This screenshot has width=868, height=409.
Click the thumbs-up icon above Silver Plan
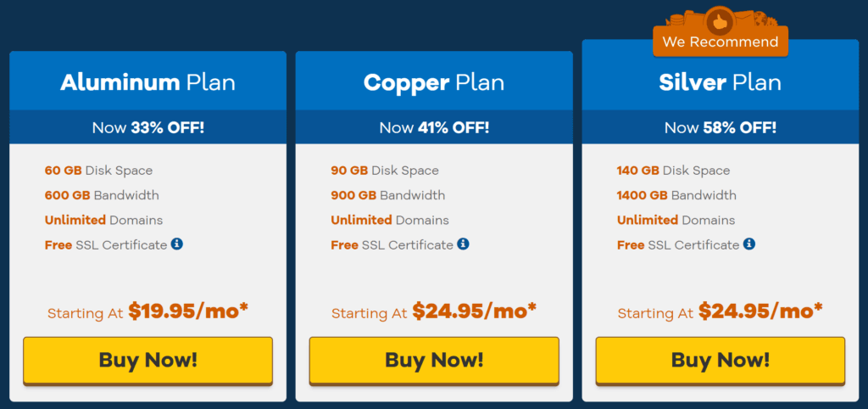pos(720,21)
